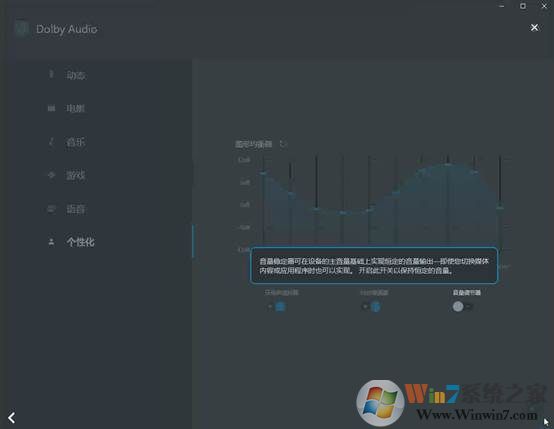This screenshot has height=429, width=554.
Task: Maximize the window from the title bar
Action: 523,6
